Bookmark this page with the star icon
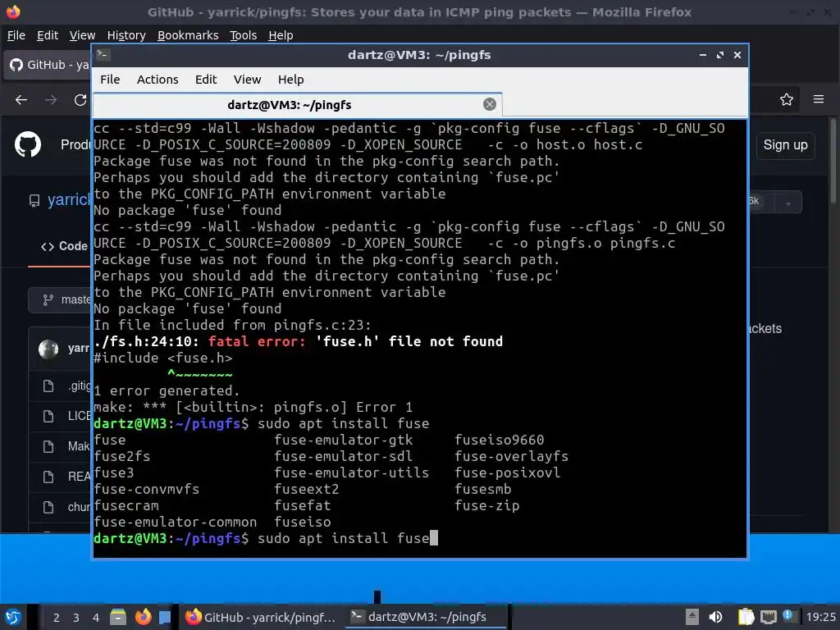Screen dimensions: 840x630 pyautogui.click(x=787, y=99)
